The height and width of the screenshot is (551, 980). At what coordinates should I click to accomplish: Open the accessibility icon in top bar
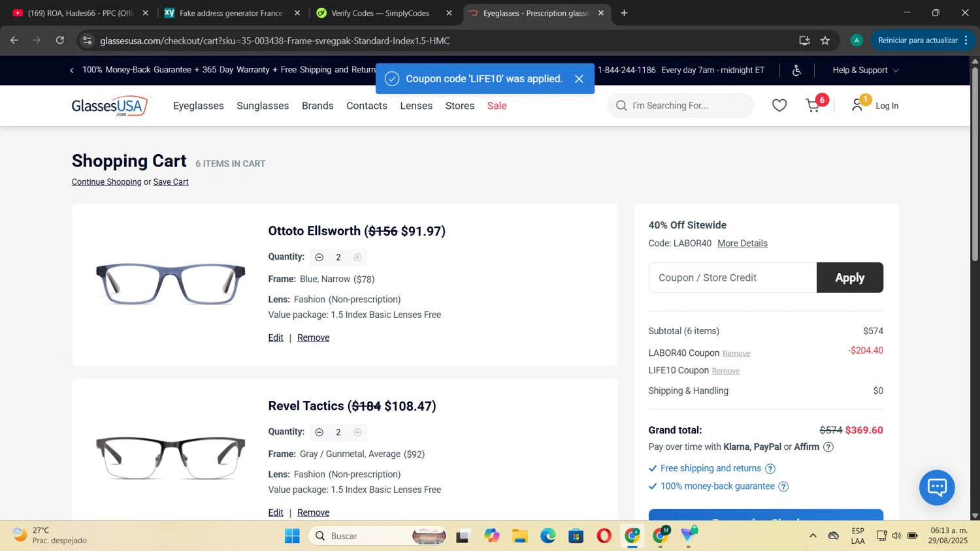pos(796,71)
